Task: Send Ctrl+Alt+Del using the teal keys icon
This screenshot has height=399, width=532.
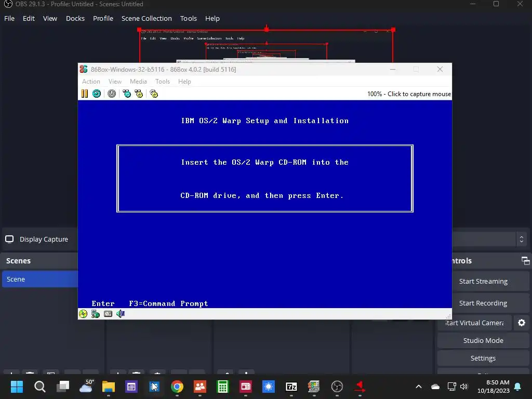Action: coord(127,94)
